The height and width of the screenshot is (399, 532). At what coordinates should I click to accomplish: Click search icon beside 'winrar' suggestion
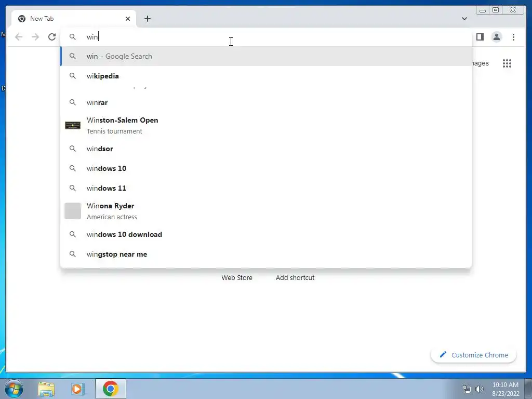(x=73, y=102)
